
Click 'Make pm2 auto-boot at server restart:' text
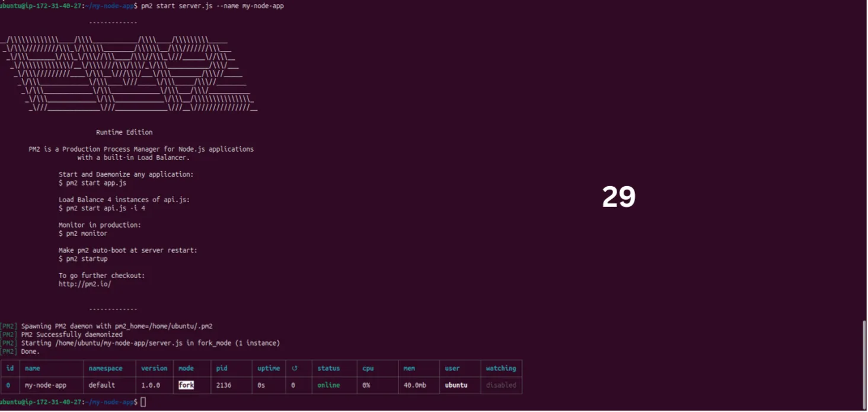tap(128, 251)
